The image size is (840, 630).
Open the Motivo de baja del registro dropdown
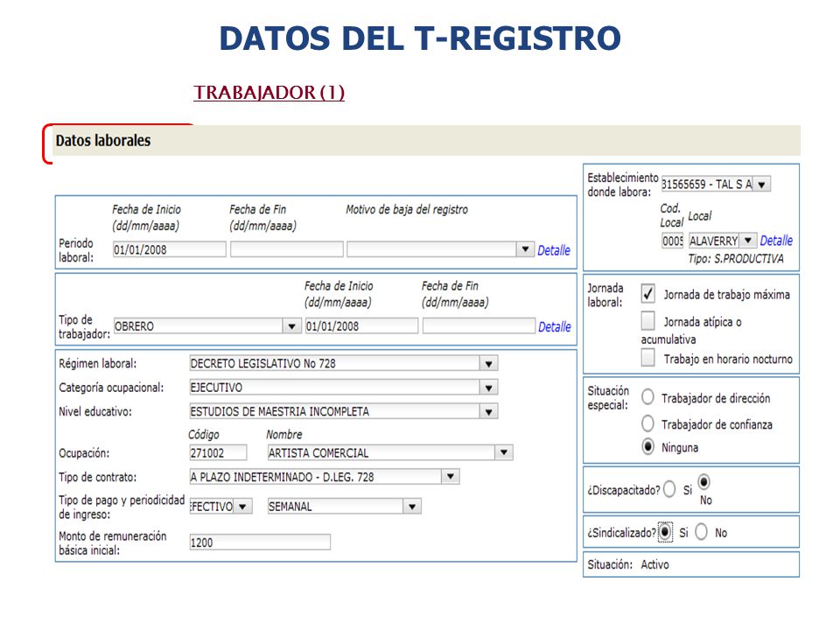525,249
